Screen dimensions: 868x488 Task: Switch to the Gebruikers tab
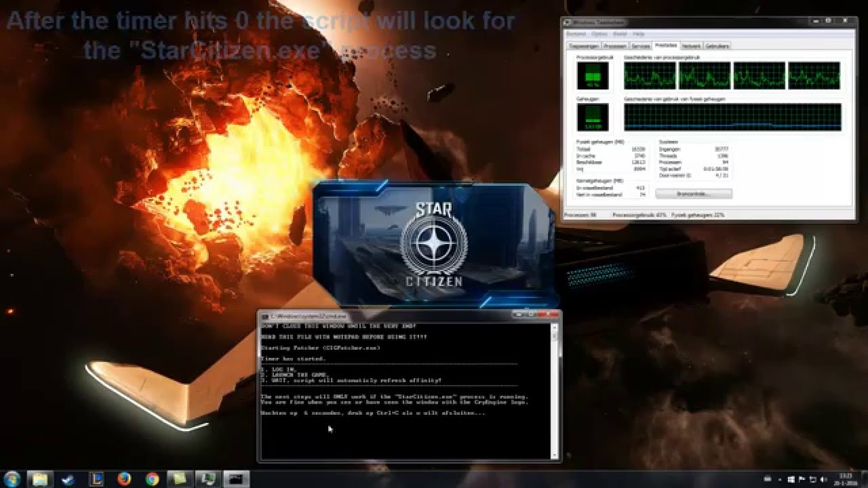[x=717, y=46]
